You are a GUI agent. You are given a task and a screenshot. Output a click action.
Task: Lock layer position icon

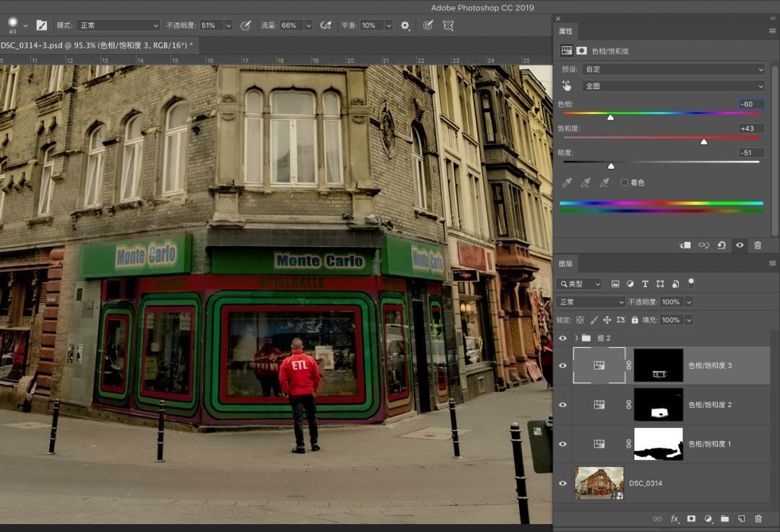607,320
